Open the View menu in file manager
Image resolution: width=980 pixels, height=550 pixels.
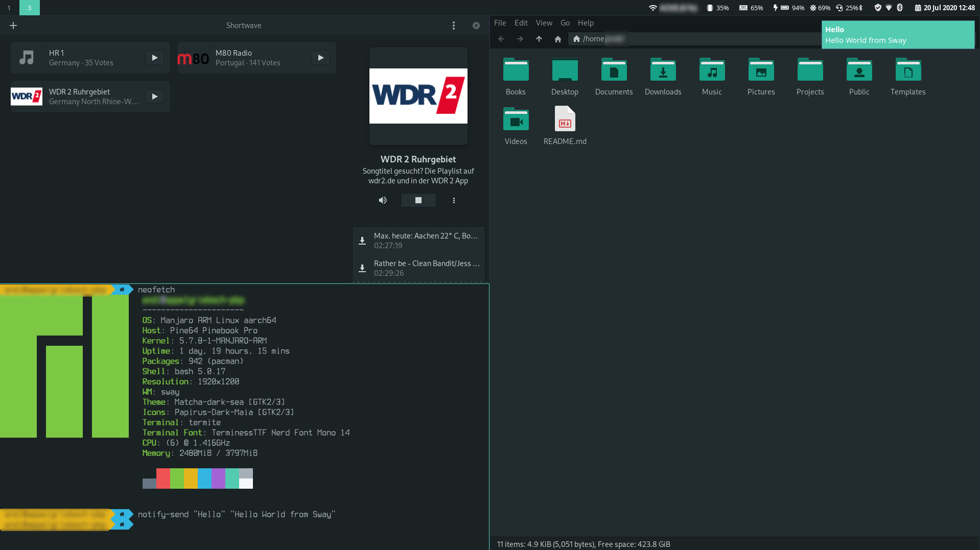point(544,23)
